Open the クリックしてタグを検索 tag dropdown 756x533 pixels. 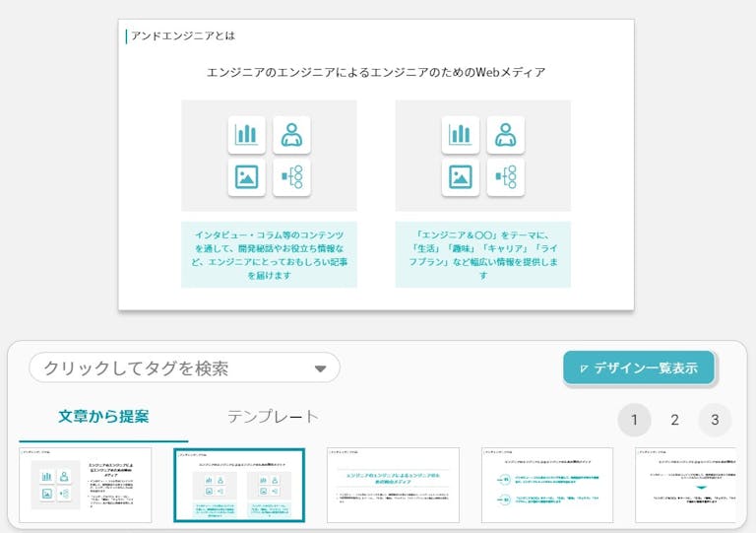click(184, 368)
